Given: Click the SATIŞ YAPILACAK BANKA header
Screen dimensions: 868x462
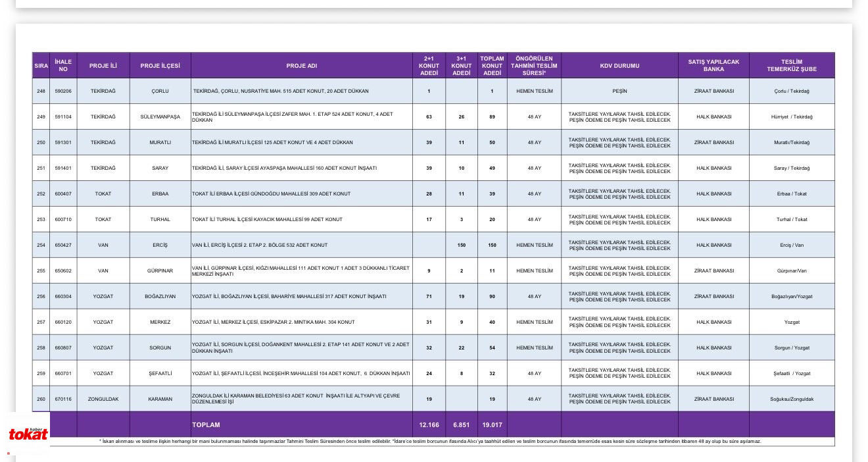Looking at the screenshot, I should coord(713,66).
